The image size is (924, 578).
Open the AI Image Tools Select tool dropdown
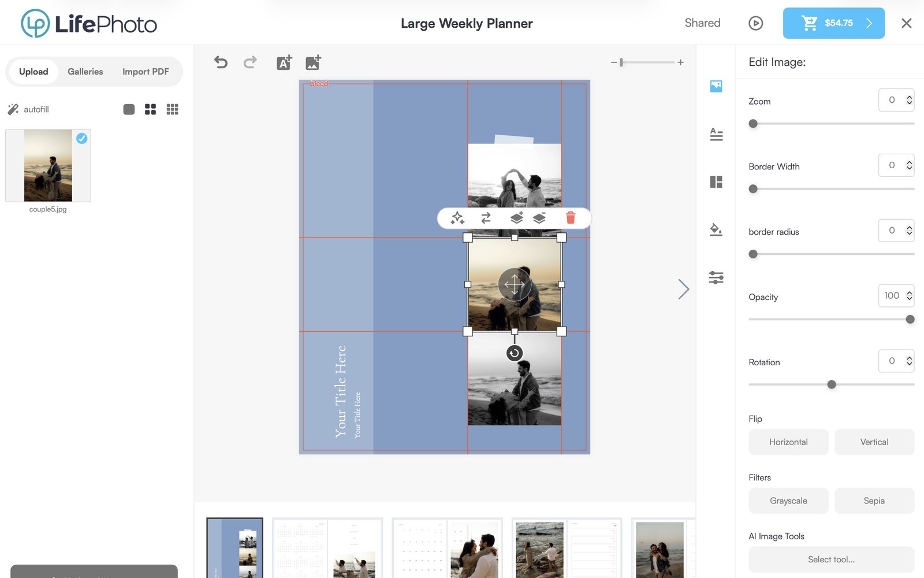pos(831,560)
